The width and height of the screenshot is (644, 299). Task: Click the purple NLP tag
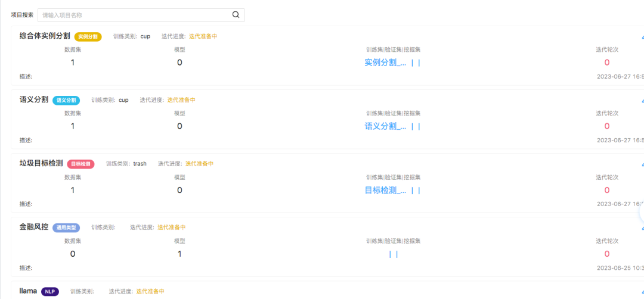point(50,292)
